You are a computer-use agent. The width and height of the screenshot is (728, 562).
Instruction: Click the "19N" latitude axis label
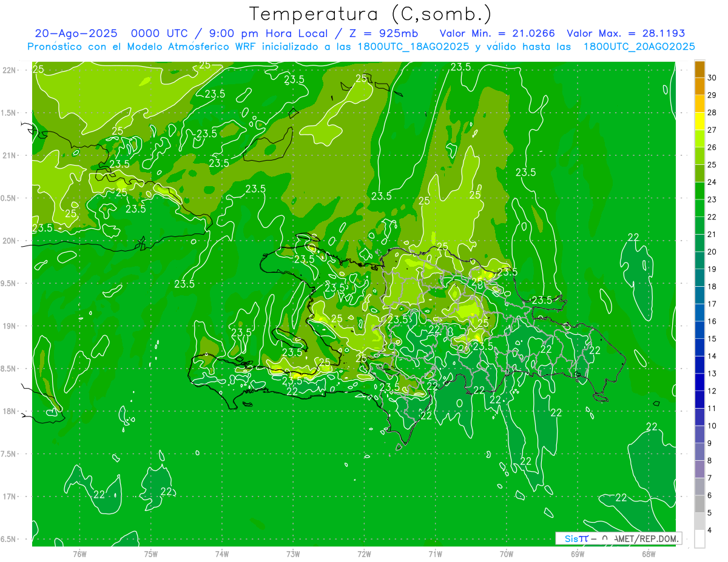pyautogui.click(x=10, y=326)
